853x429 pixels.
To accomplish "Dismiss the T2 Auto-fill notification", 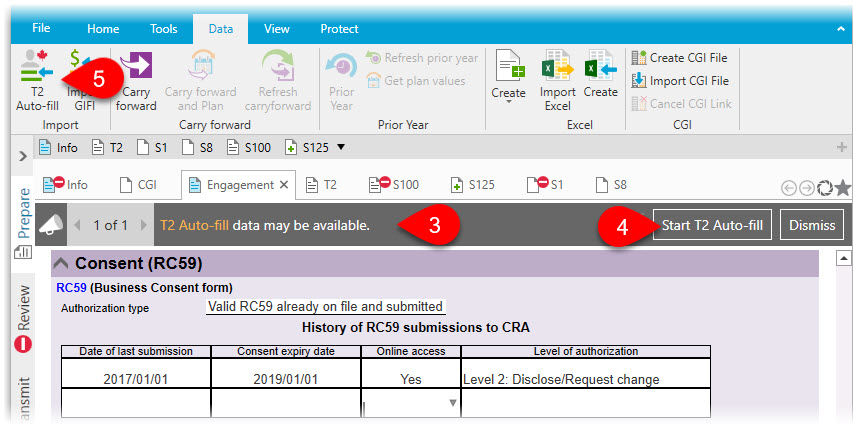I will [x=812, y=225].
